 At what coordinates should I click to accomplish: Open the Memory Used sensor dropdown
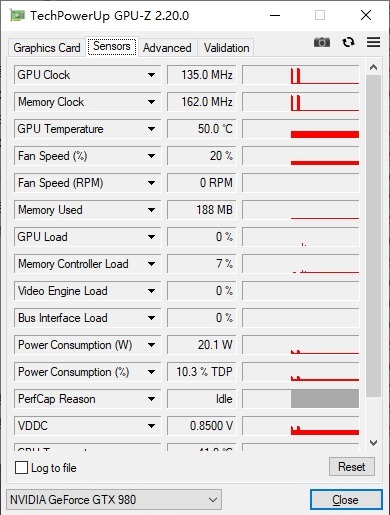tap(151, 210)
